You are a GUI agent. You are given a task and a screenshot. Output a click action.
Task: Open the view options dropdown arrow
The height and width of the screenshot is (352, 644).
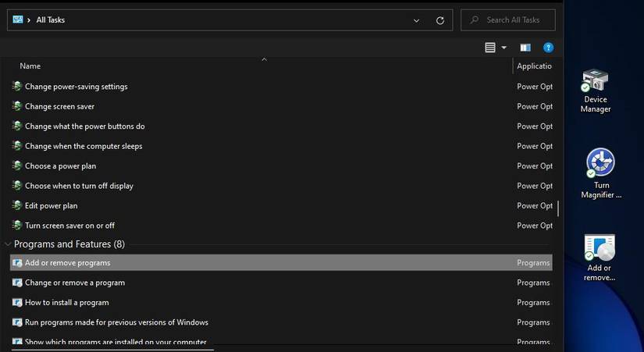coord(504,48)
